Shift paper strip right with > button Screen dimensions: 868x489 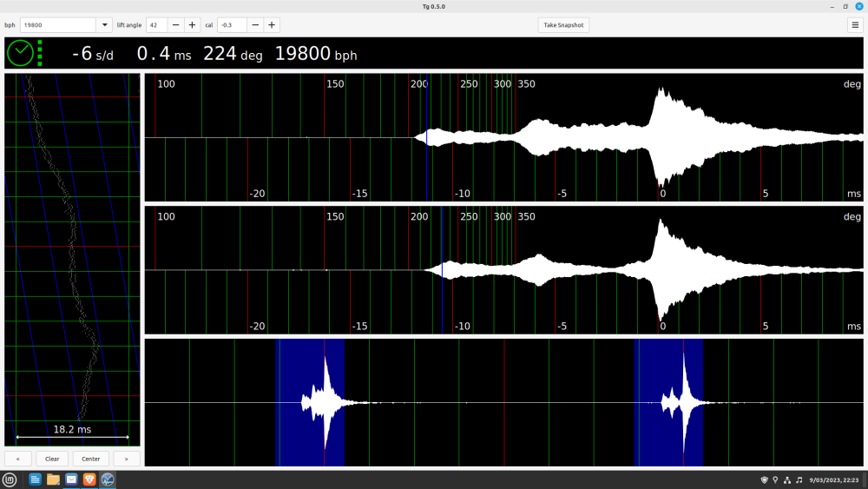pos(126,459)
